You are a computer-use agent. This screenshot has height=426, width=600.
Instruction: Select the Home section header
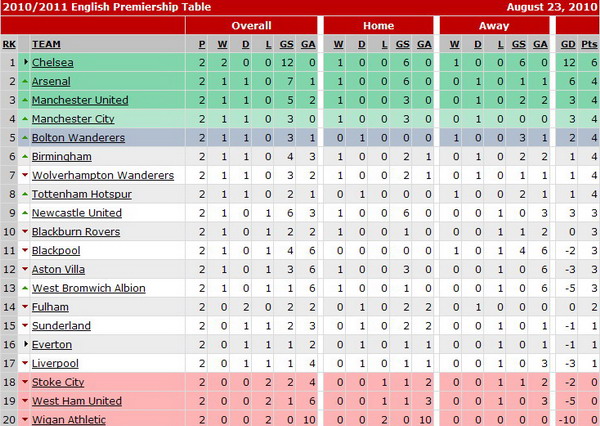tap(378, 26)
